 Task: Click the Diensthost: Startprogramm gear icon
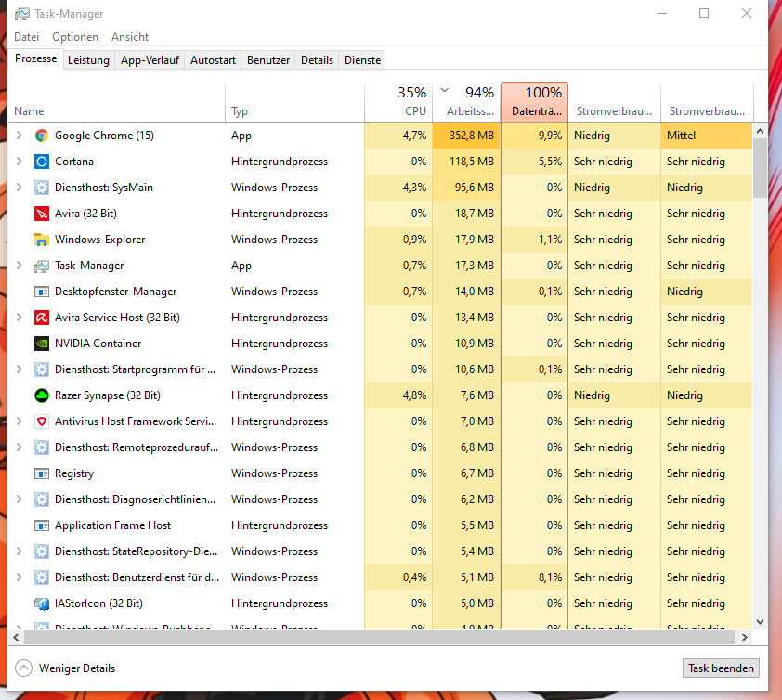[42, 369]
